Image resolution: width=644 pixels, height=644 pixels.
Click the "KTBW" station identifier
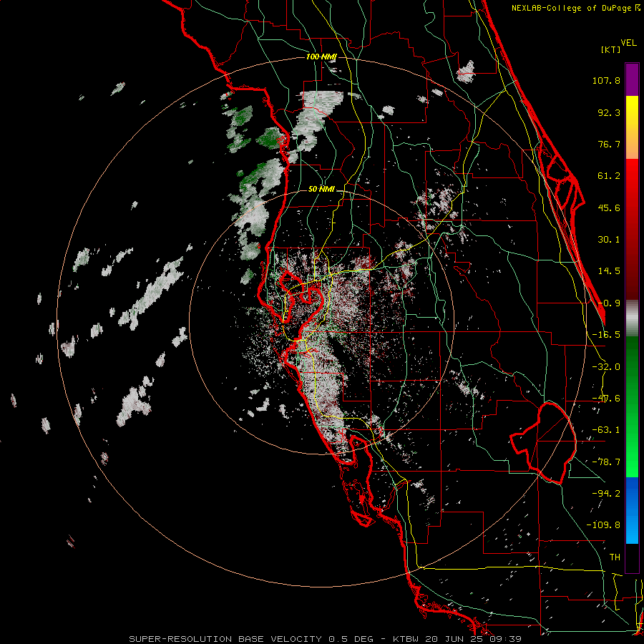(406, 639)
